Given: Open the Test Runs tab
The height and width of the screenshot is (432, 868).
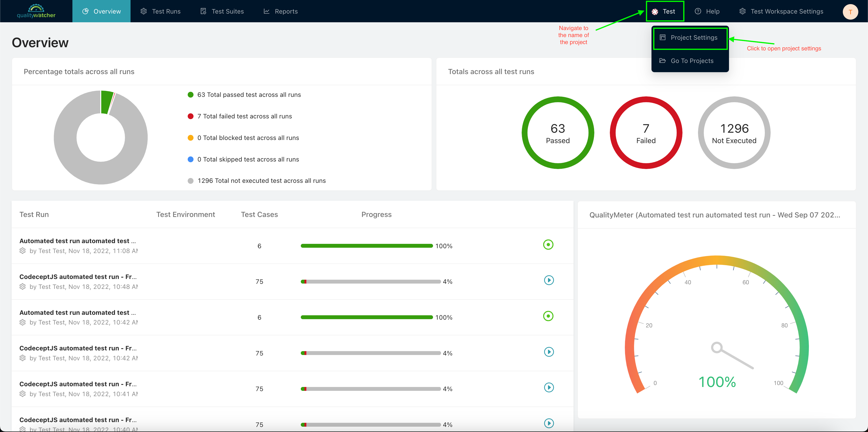Looking at the screenshot, I should 160,11.
